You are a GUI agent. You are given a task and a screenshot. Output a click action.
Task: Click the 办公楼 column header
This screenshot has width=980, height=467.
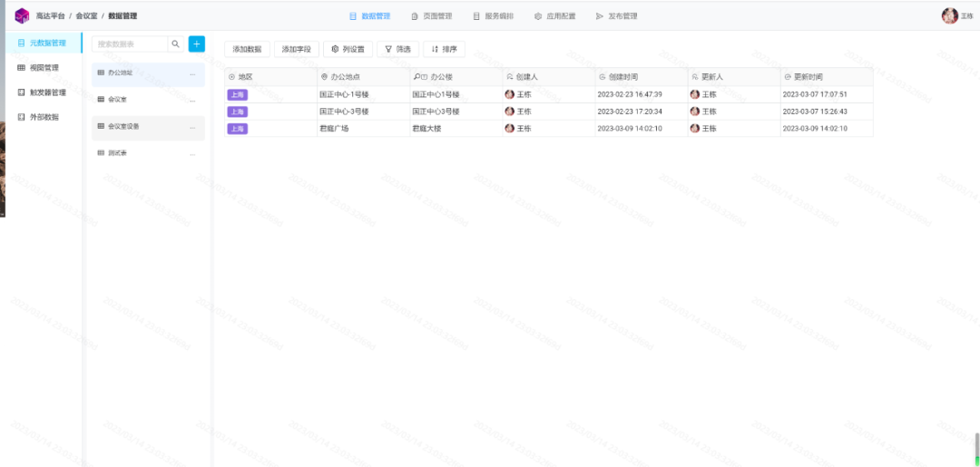456,77
